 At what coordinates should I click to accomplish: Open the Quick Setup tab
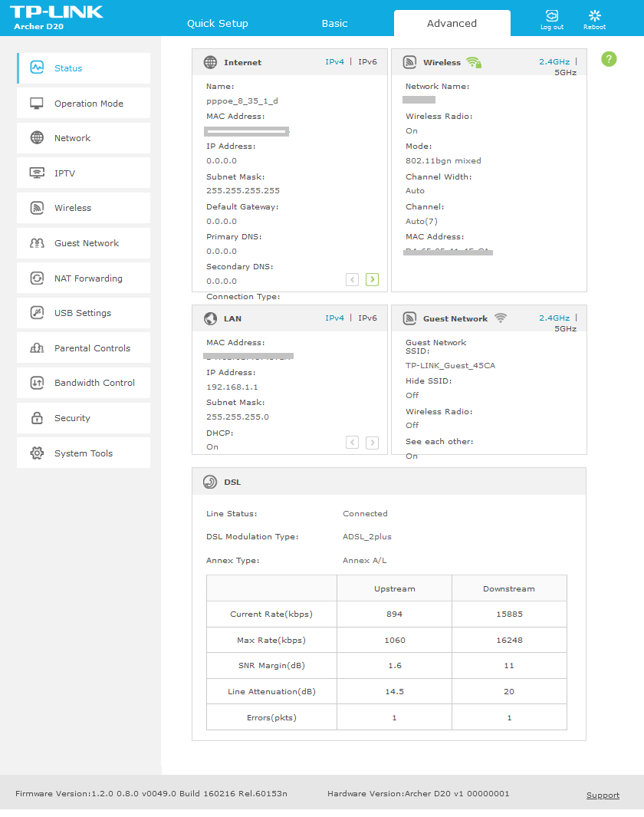click(x=218, y=24)
